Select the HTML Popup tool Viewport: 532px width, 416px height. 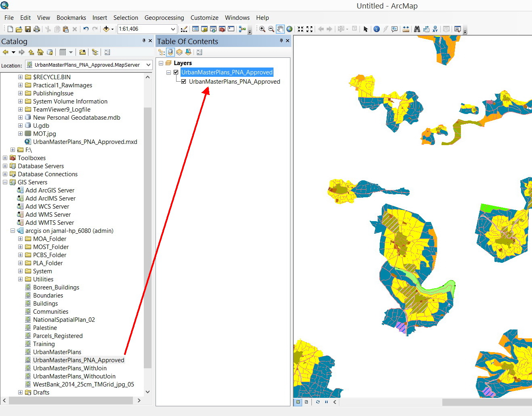point(395,29)
